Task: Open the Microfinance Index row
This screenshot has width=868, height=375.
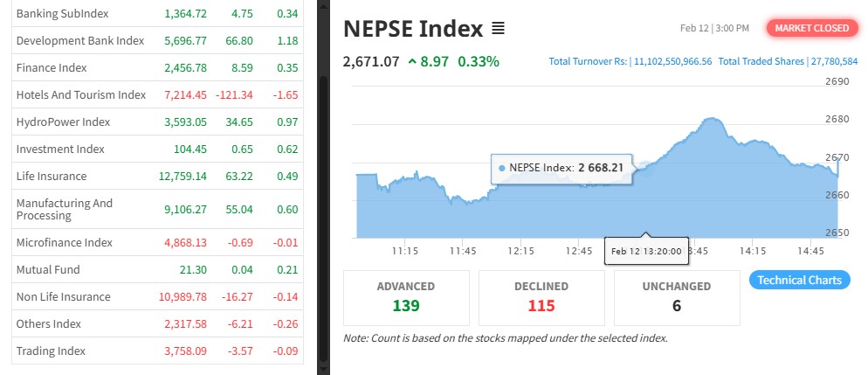Action: 64,242
